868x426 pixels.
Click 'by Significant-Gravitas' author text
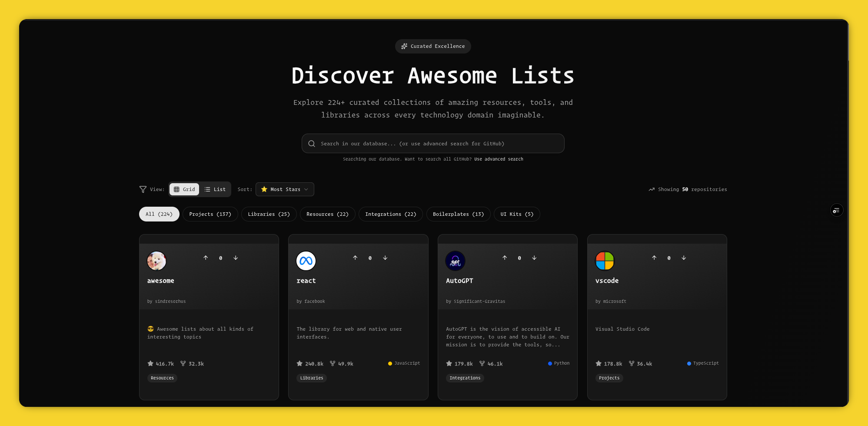tap(476, 302)
